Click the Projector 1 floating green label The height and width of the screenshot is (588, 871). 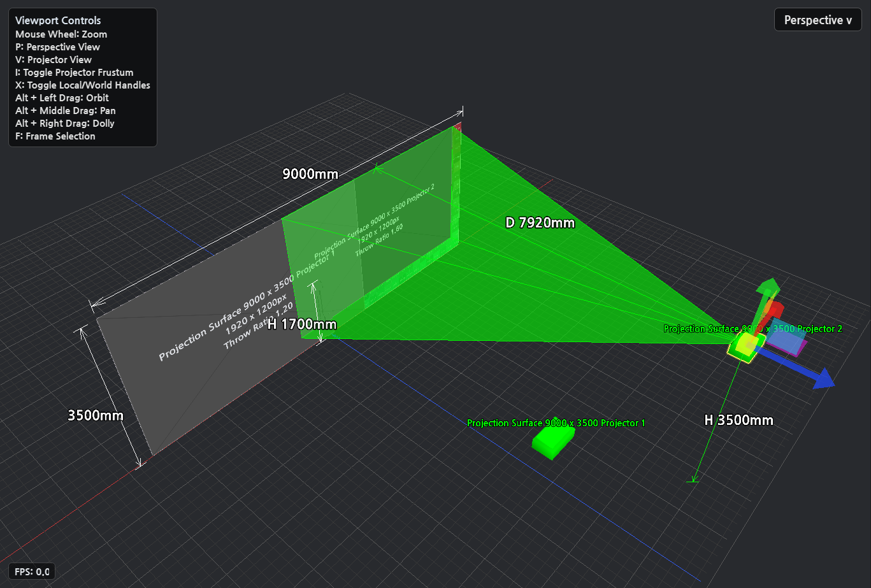pyautogui.click(x=556, y=423)
